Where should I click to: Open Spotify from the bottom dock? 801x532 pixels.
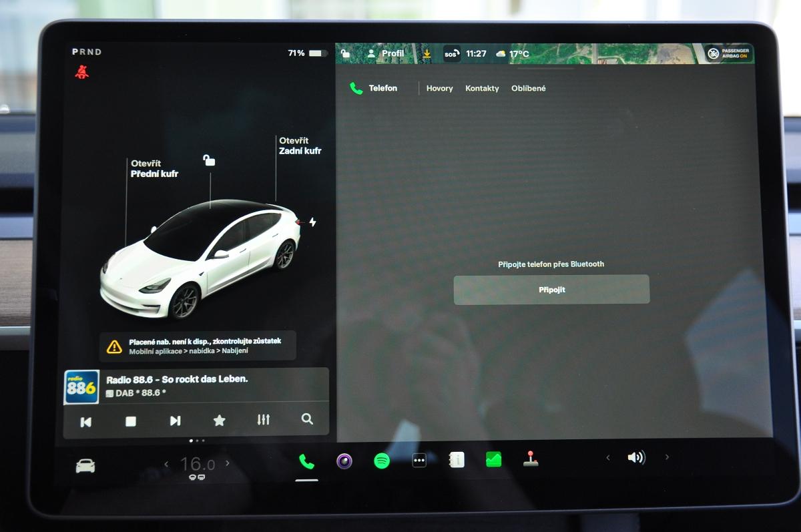coord(382,461)
